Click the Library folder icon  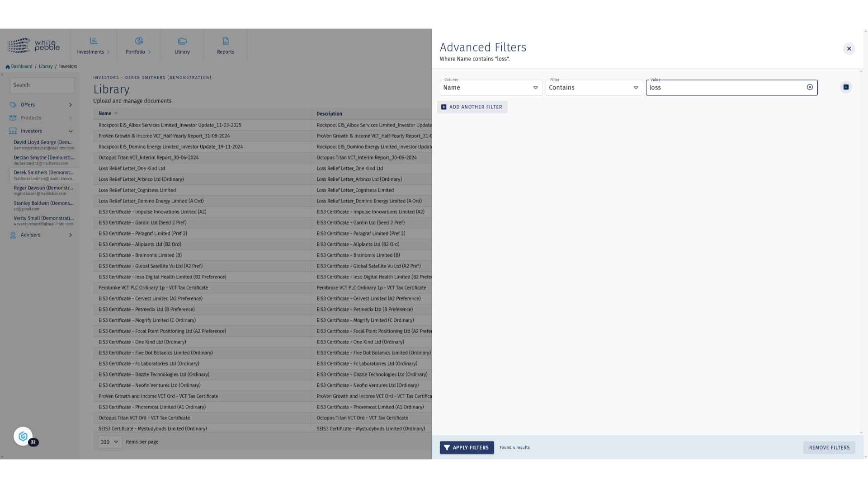coord(182,41)
